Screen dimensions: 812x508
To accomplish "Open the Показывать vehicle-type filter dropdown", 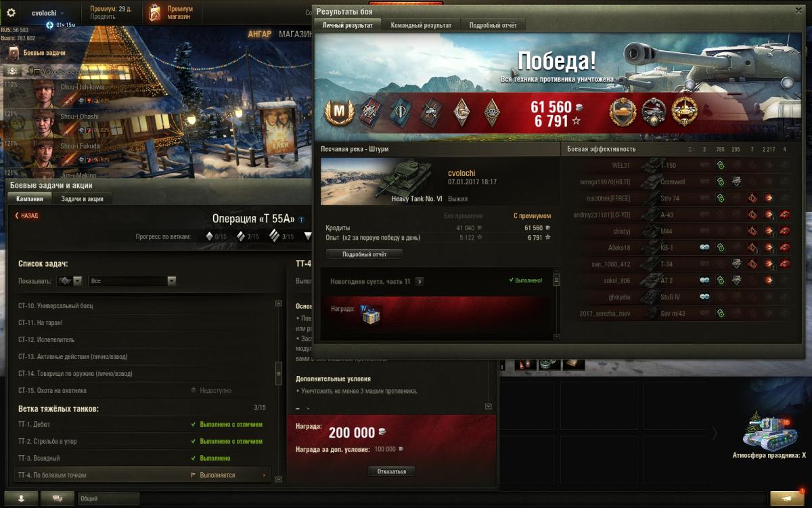I will (70, 281).
